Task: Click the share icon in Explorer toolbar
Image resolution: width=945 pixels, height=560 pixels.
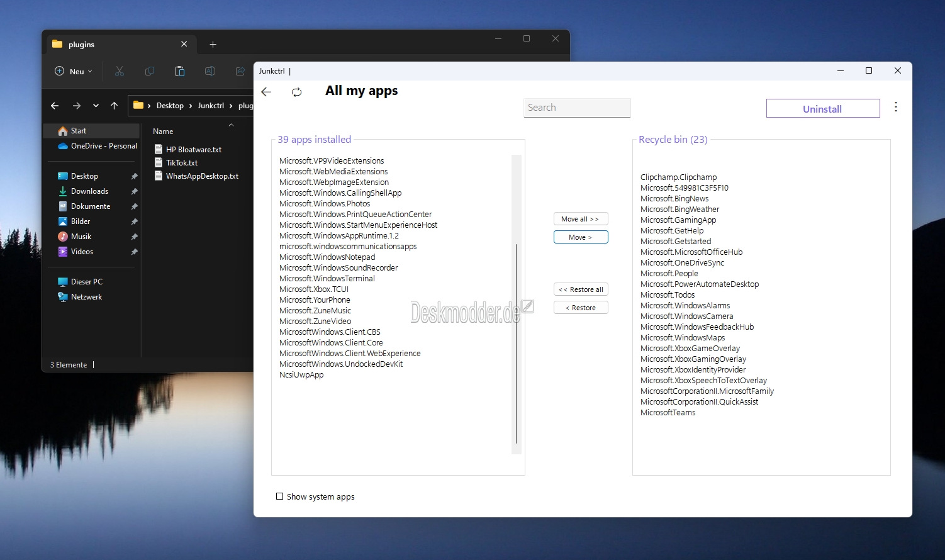Action: [x=240, y=71]
